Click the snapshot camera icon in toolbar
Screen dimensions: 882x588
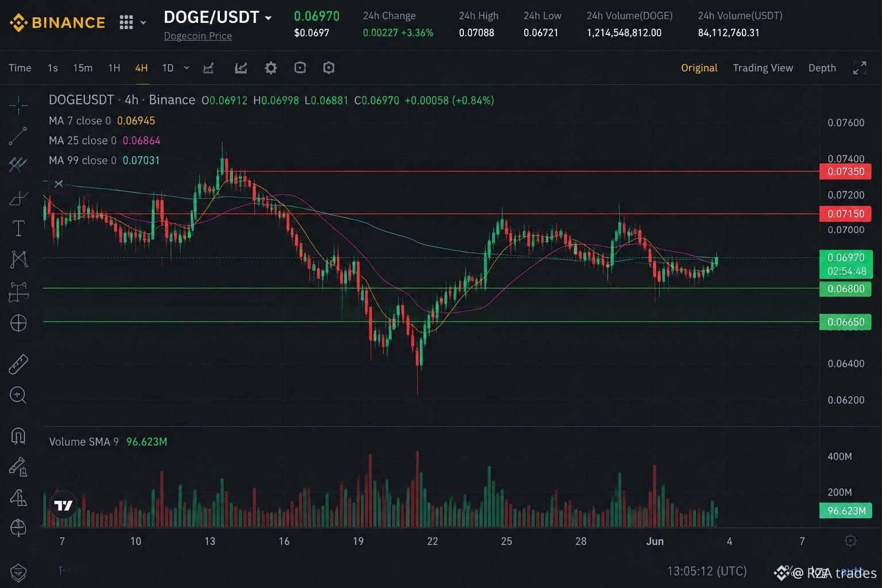328,68
